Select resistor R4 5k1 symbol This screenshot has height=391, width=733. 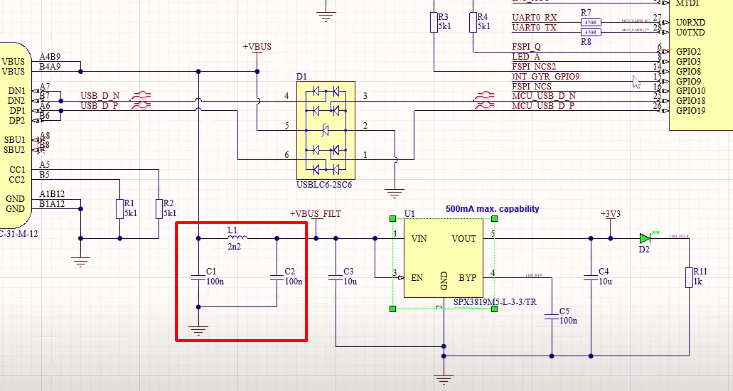(473, 22)
